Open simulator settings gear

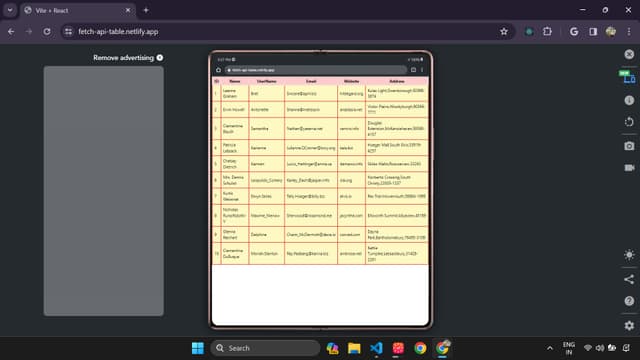point(629,325)
